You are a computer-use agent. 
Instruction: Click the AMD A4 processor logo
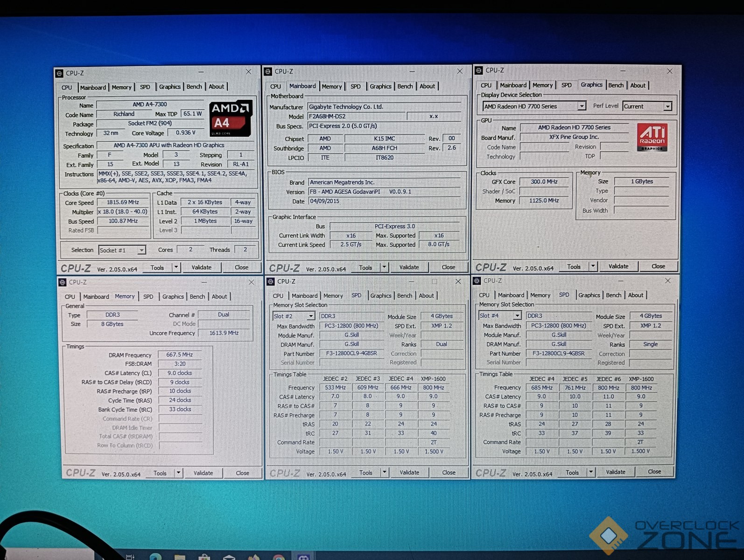[x=230, y=118]
